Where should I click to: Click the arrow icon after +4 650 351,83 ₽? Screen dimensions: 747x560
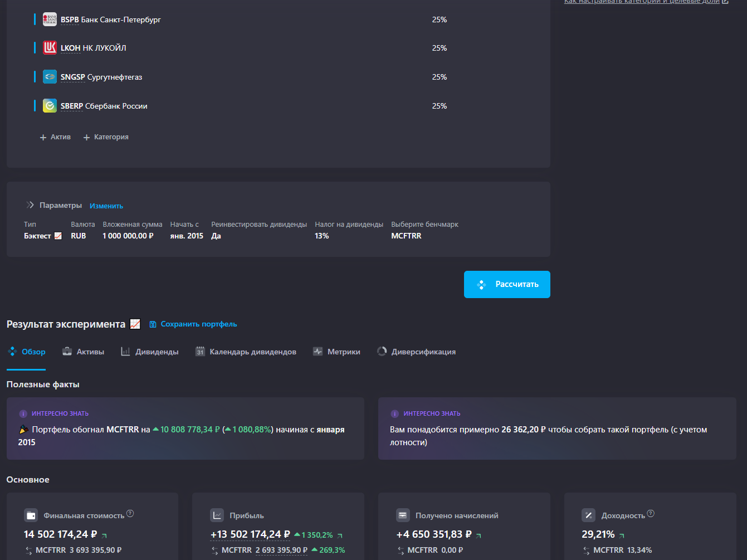coord(479,535)
